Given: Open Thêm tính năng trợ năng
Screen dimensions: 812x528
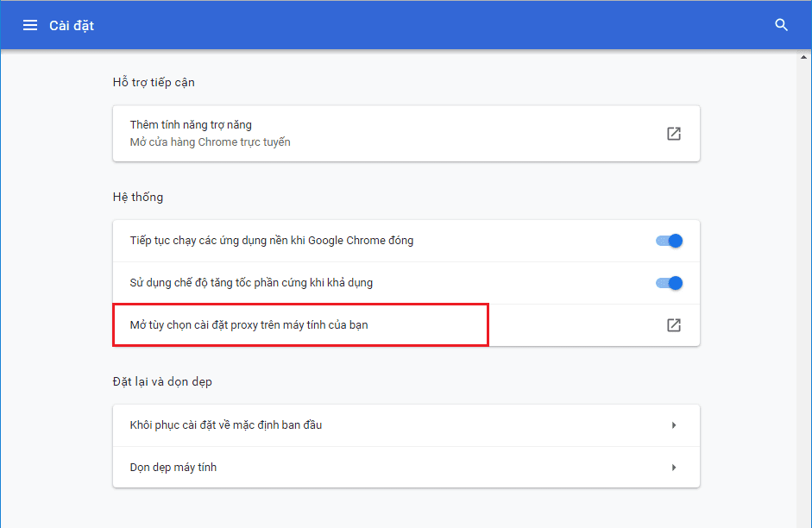Looking at the screenshot, I should click(191, 125).
